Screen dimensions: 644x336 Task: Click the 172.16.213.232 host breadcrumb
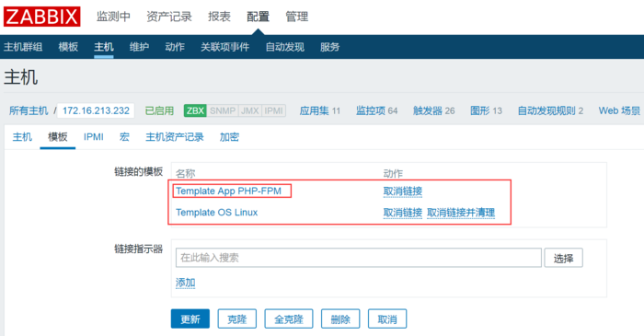coord(96,110)
